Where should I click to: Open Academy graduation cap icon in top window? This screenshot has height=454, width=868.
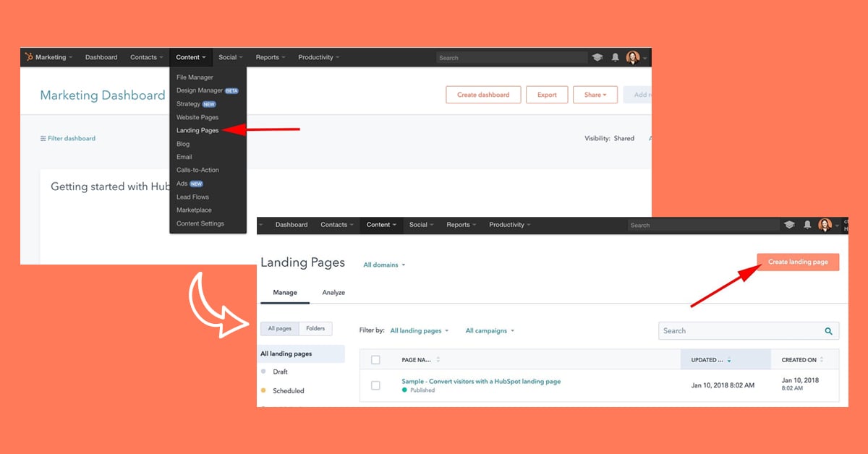597,57
